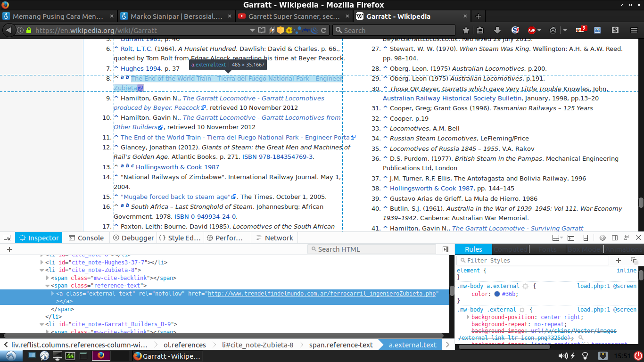Toggle Reader View icon in the URL bar

click(262, 30)
